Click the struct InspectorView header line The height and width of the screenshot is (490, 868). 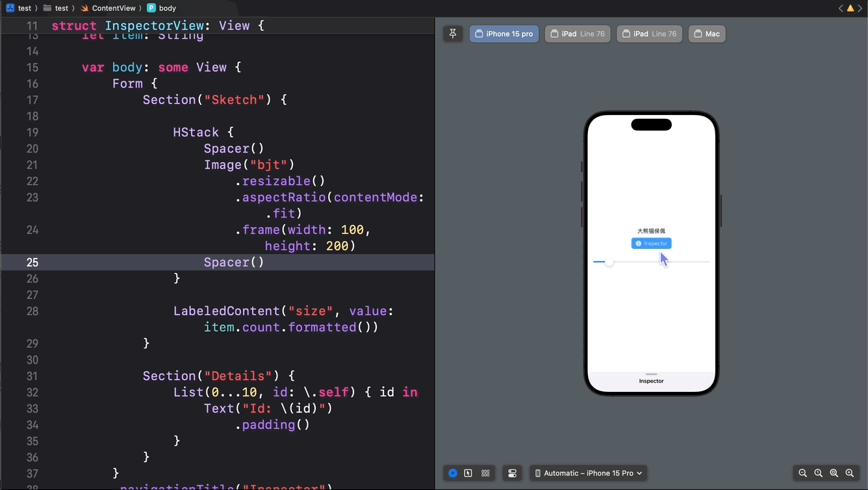pos(158,26)
